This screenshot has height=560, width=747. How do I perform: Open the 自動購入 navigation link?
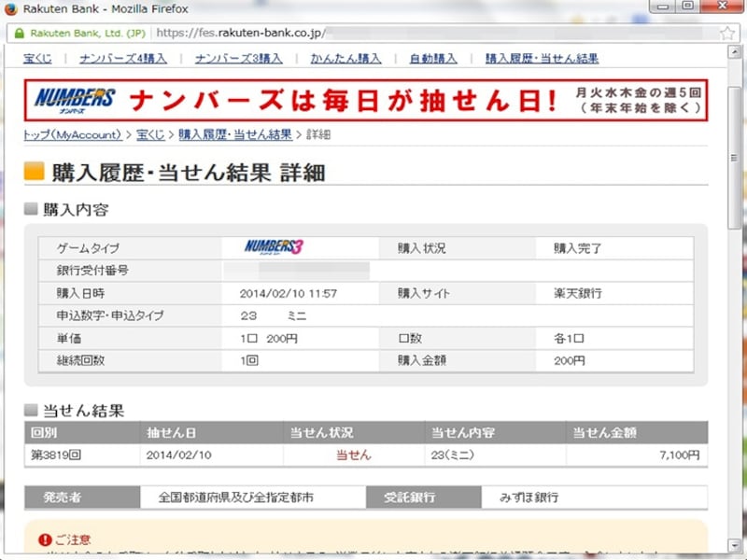(x=433, y=58)
